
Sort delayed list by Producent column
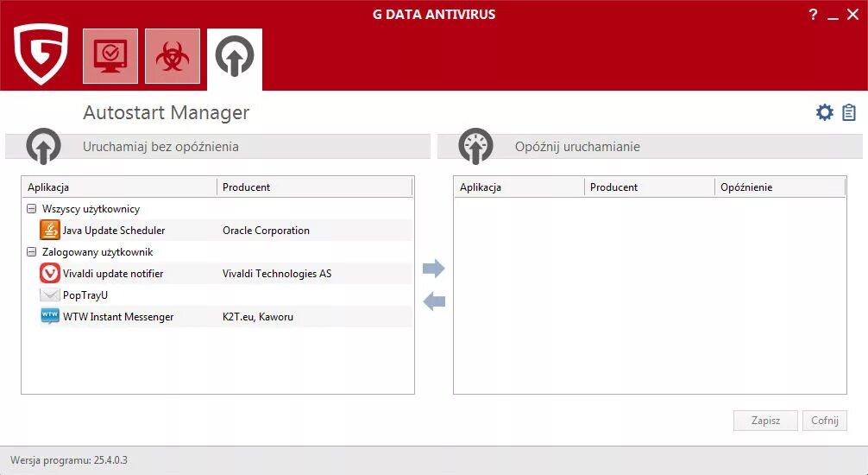coord(650,187)
